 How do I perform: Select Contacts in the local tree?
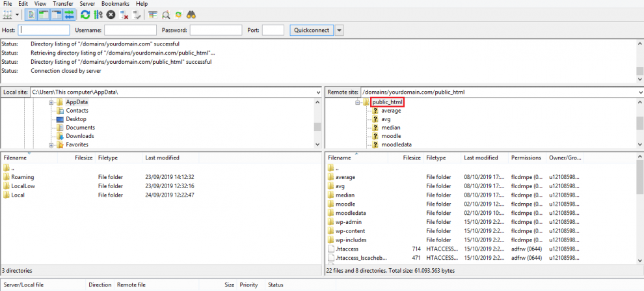(77, 111)
